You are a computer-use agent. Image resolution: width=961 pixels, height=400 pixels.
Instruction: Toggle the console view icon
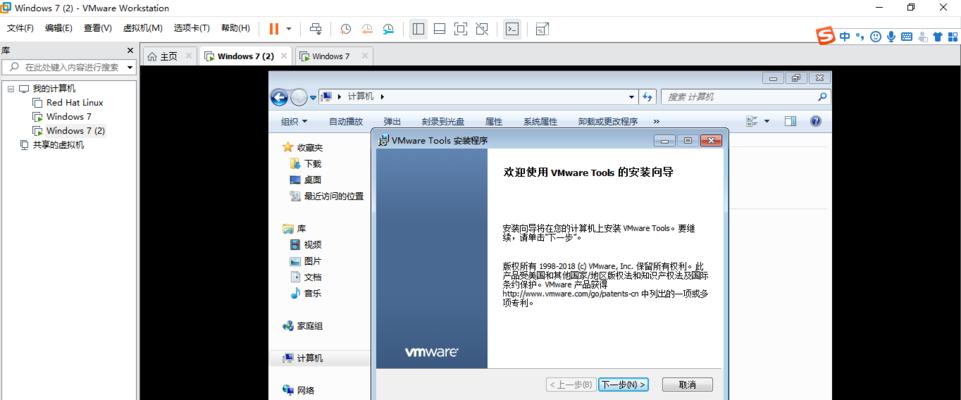[512, 28]
